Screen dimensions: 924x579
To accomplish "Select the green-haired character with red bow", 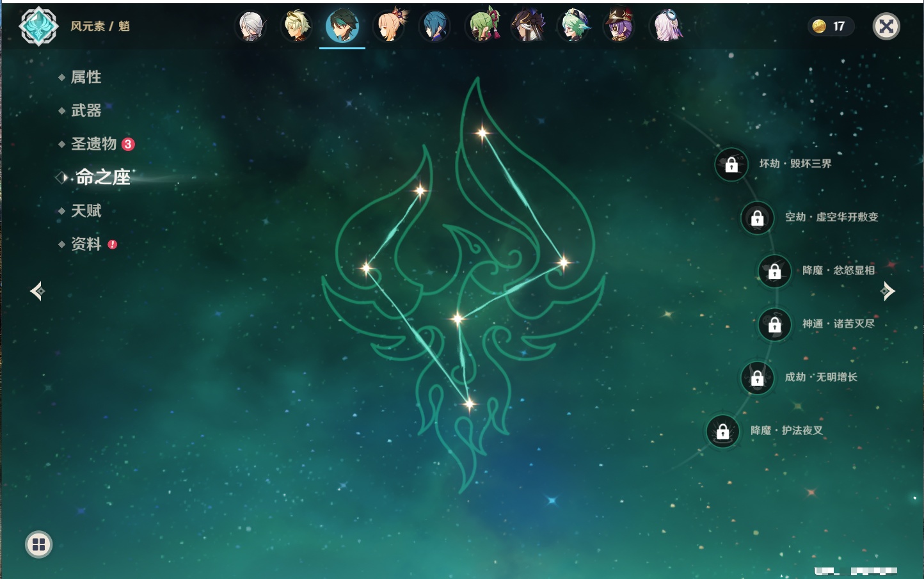I will point(482,26).
